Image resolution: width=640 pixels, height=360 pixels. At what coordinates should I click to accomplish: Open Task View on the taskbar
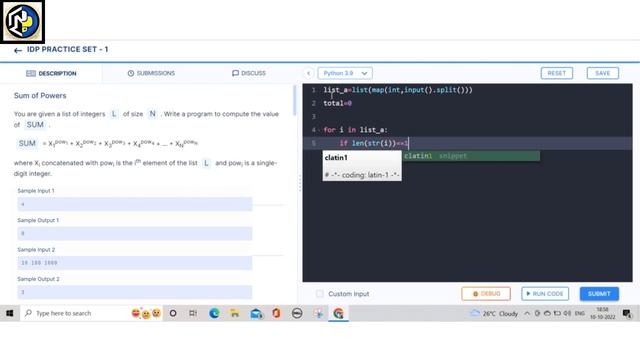click(193, 313)
